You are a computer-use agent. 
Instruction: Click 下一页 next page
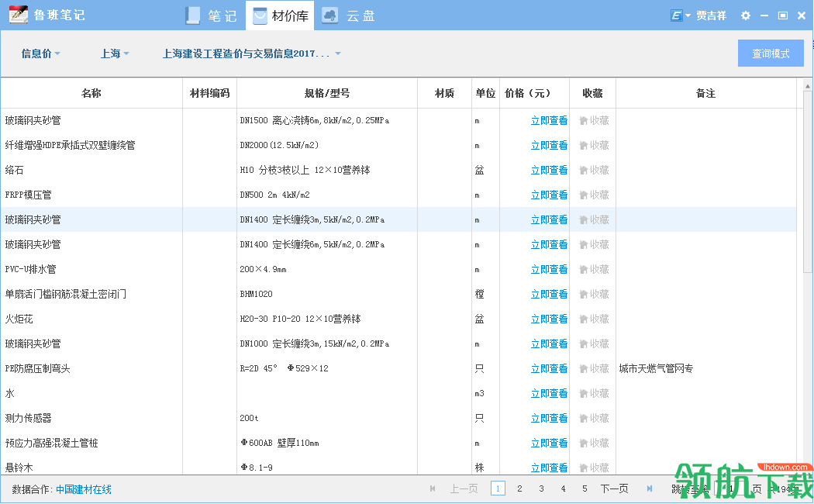[x=614, y=488]
